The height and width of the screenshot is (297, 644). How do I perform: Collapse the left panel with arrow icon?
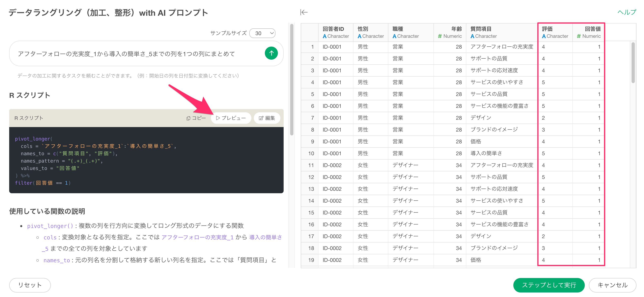pyautogui.click(x=304, y=12)
